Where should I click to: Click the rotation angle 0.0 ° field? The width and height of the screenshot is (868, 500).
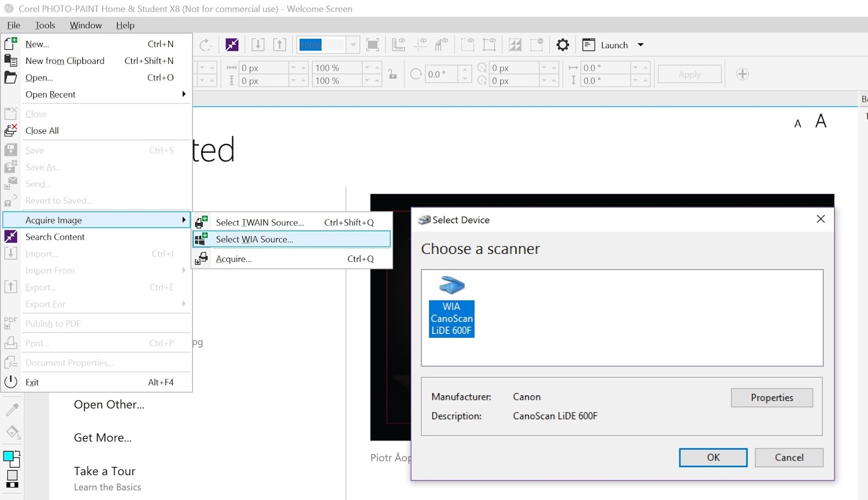[441, 74]
